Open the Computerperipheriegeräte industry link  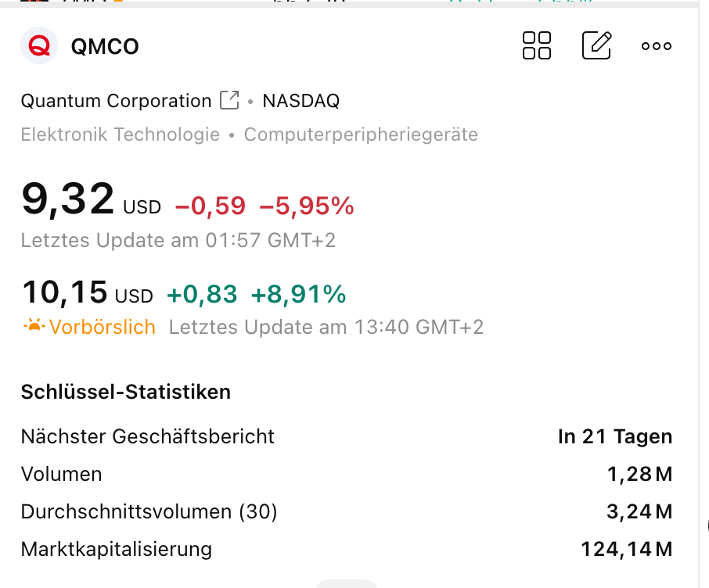click(361, 134)
